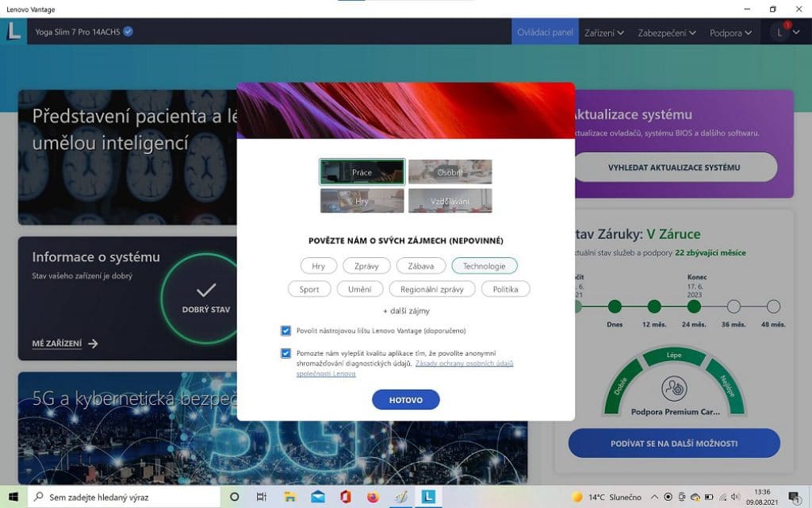Viewport: 812px width, 508px height.
Task: Click the 48 měs. warranty timeline marker
Action: point(773,306)
